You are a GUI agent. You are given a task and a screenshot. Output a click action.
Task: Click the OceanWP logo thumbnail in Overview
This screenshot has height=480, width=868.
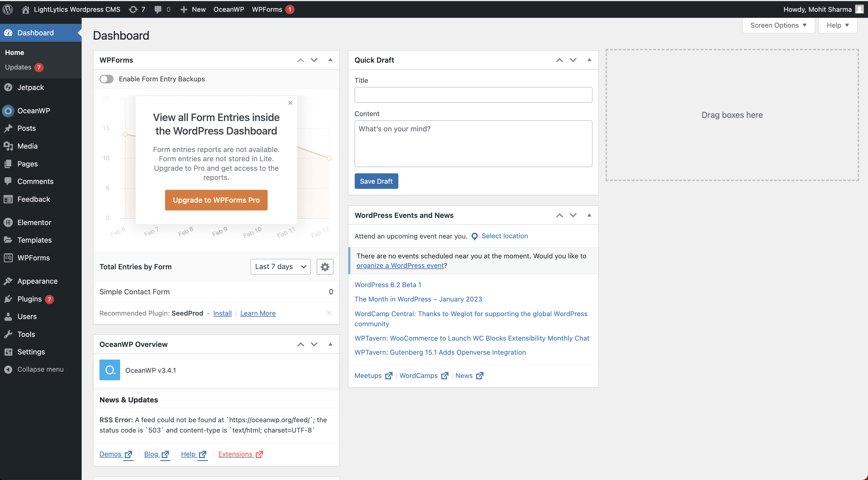110,370
